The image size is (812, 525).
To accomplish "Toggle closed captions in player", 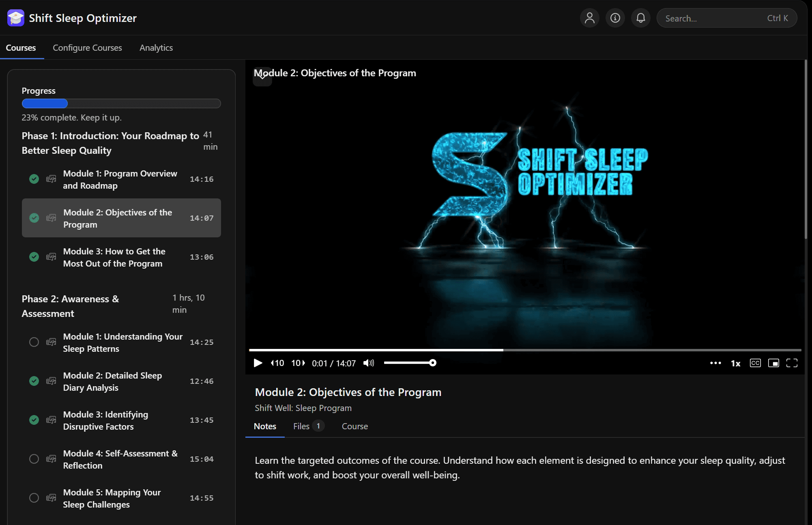I will 755,363.
